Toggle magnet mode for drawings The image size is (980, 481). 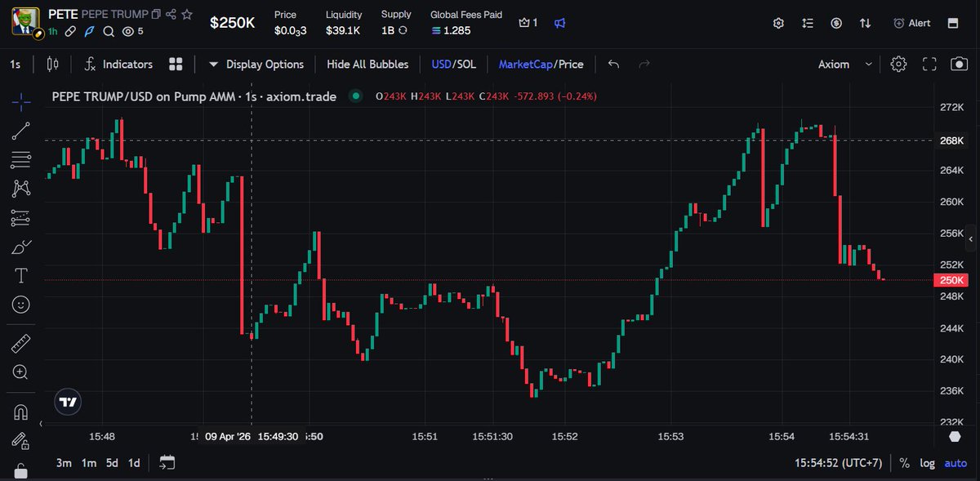click(x=21, y=411)
